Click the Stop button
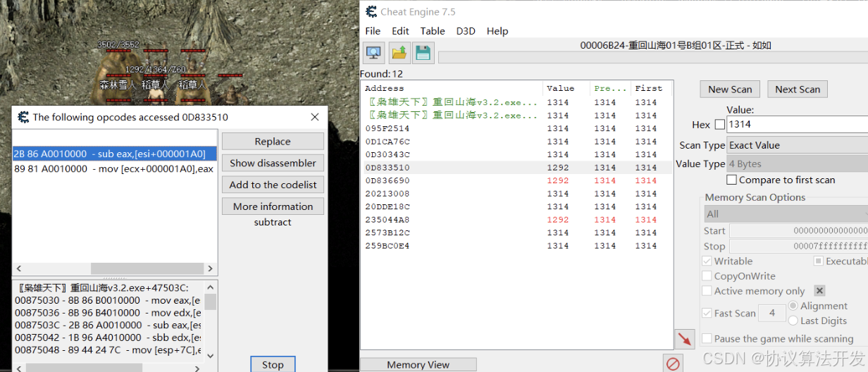The height and width of the screenshot is (372, 868). pyautogui.click(x=273, y=364)
